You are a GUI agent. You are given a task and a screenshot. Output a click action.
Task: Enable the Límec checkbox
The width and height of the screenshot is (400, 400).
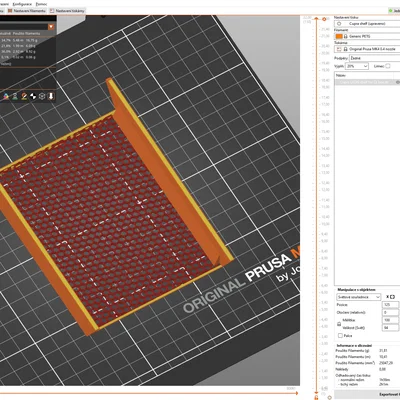(388, 66)
